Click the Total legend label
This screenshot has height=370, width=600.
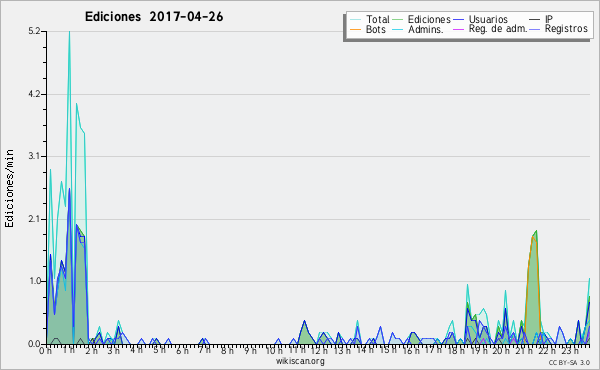(377, 19)
